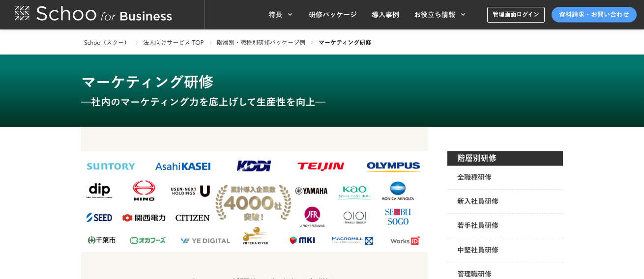Expand the お役立ち情報 dropdown chevron
This screenshot has height=279, width=644.
click(463, 15)
